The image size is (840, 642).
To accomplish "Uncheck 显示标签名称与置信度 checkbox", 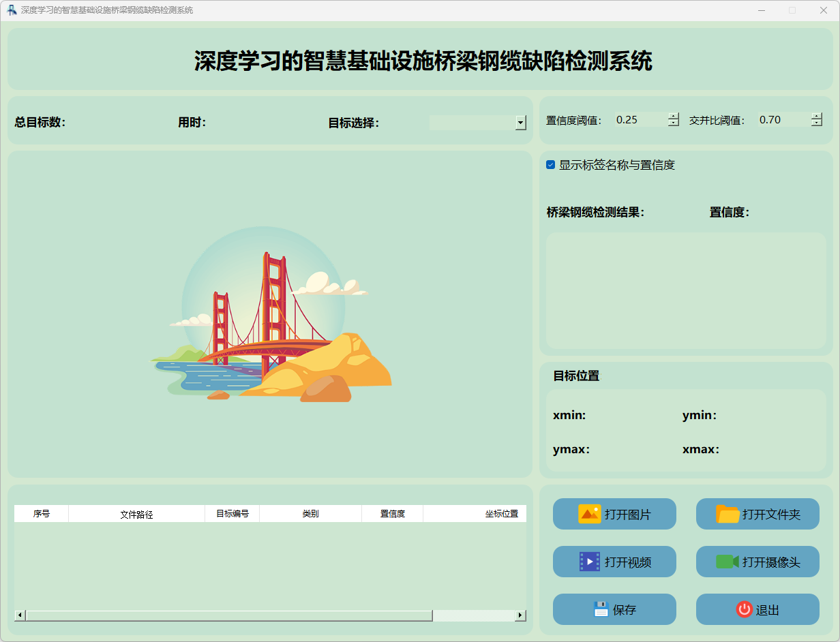I will [x=551, y=165].
